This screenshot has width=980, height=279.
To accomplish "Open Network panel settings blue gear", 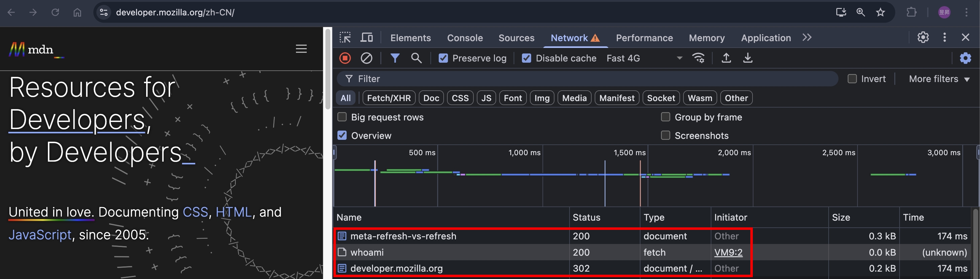I will (966, 58).
